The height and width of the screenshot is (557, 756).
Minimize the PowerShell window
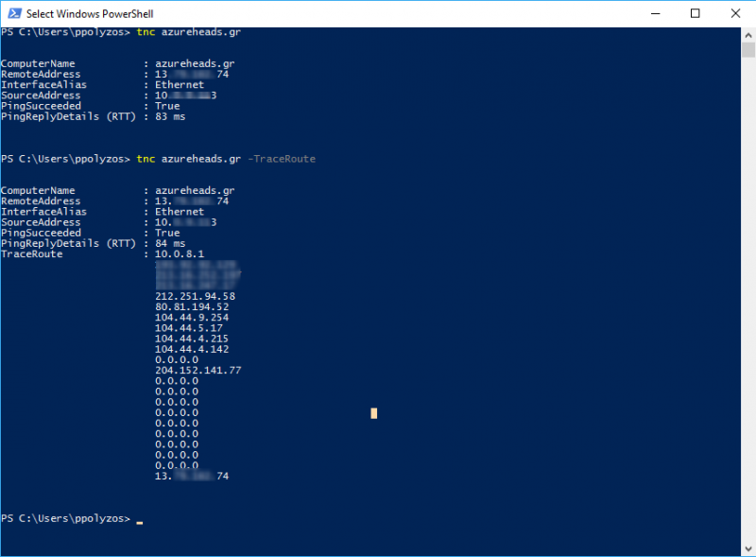pos(651,13)
